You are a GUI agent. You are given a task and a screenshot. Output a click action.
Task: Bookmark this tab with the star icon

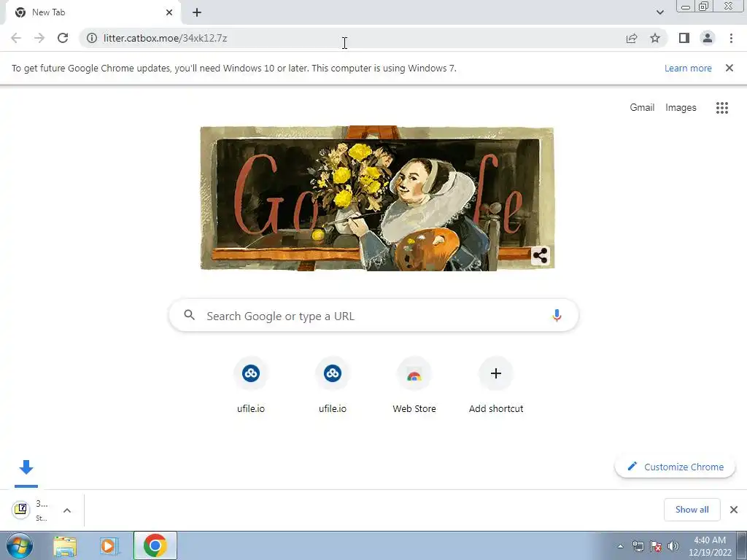click(x=655, y=38)
